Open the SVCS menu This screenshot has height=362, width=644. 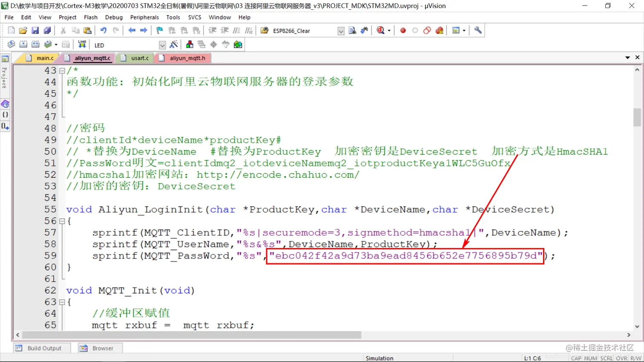(195, 17)
